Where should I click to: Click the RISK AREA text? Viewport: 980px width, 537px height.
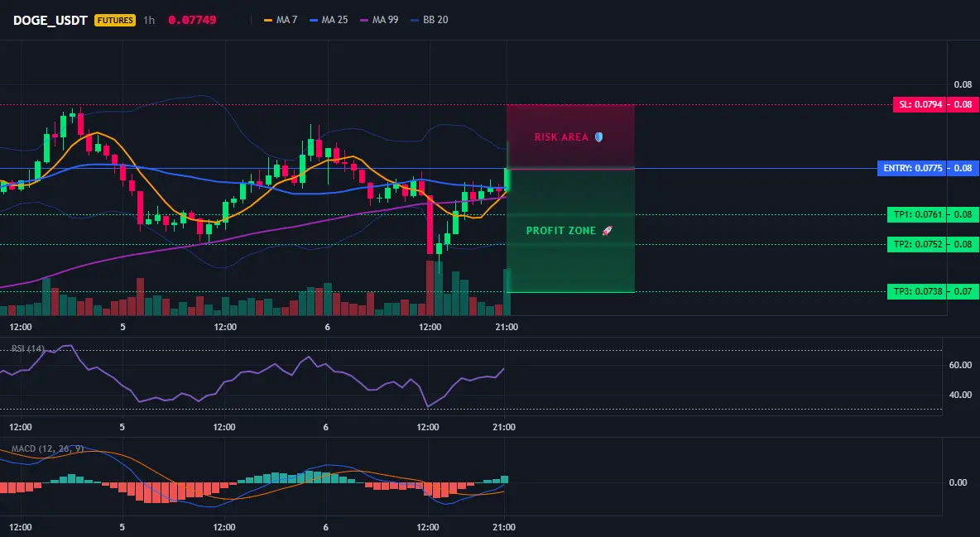coord(561,137)
